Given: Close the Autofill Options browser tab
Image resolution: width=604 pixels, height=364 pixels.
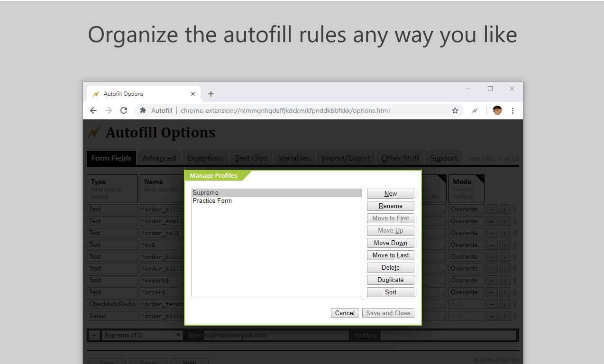Looking at the screenshot, I should tap(193, 94).
